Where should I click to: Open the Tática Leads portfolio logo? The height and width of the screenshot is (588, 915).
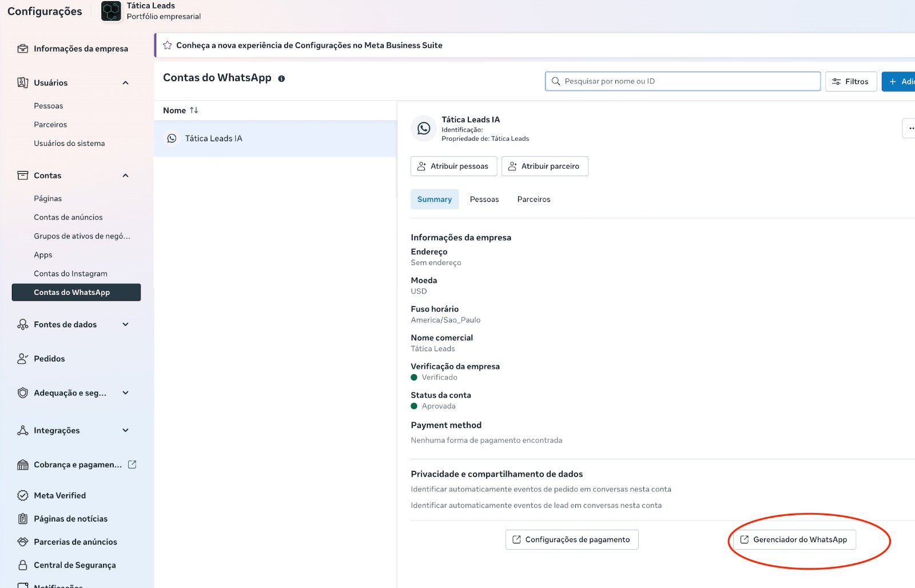point(111,11)
